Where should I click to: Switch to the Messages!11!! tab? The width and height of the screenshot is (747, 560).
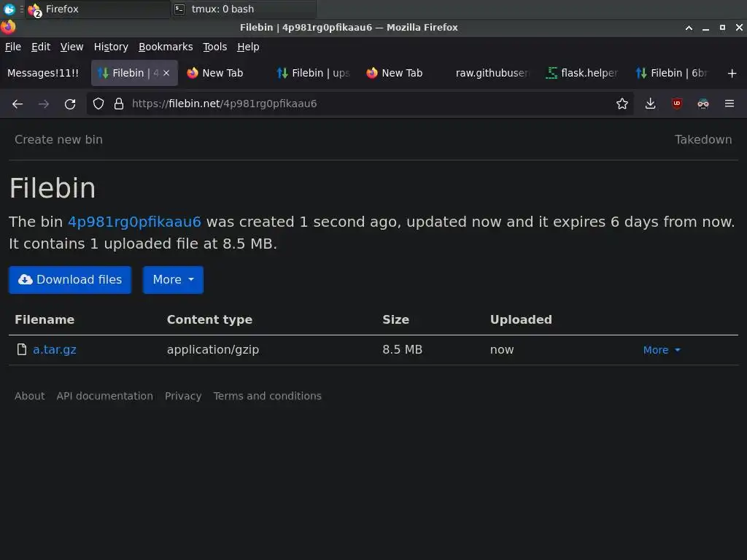click(44, 73)
